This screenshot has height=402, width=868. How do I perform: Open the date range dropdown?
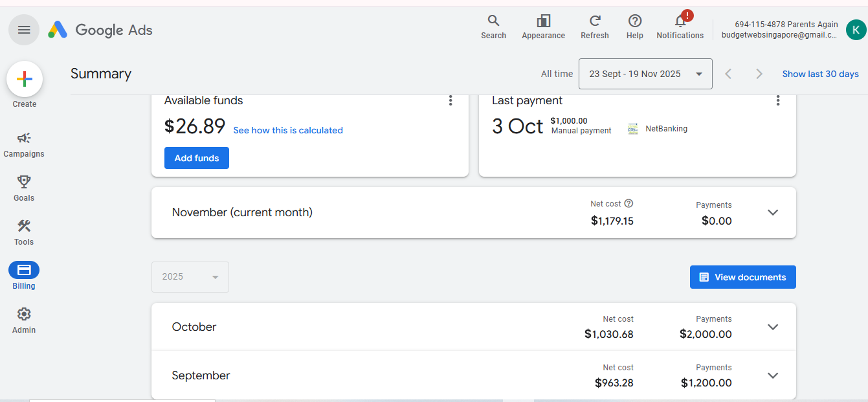click(x=645, y=74)
